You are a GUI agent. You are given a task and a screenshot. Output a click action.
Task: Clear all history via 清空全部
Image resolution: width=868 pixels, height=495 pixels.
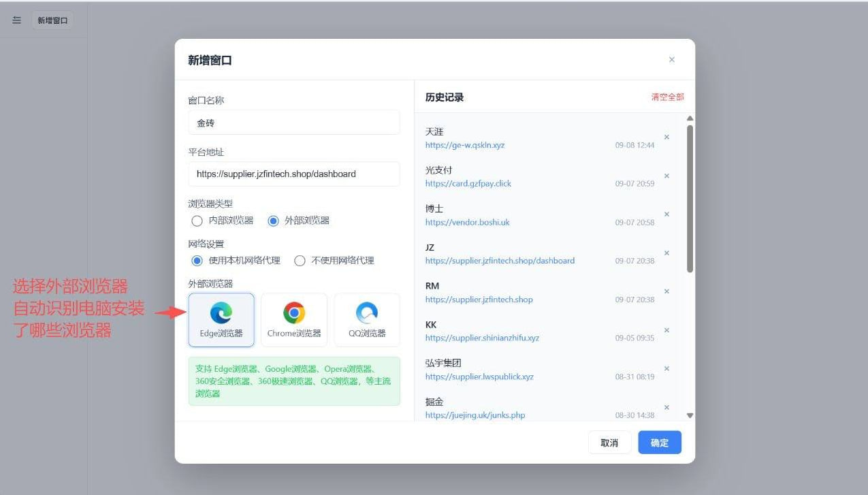[x=667, y=97]
